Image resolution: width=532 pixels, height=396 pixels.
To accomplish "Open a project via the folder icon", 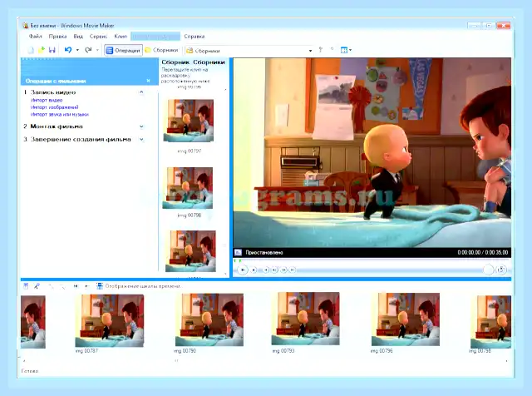I will click(42, 50).
